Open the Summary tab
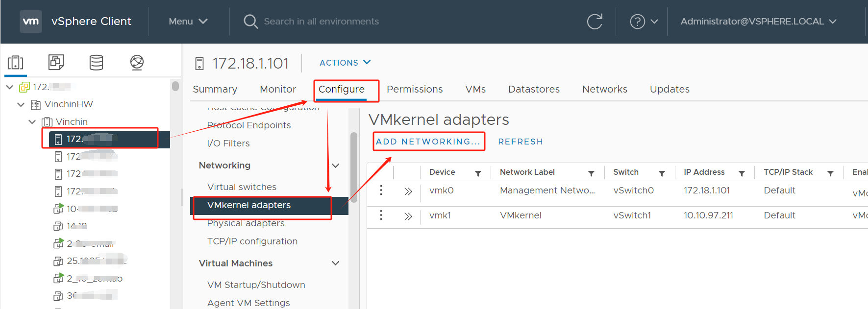 215,89
